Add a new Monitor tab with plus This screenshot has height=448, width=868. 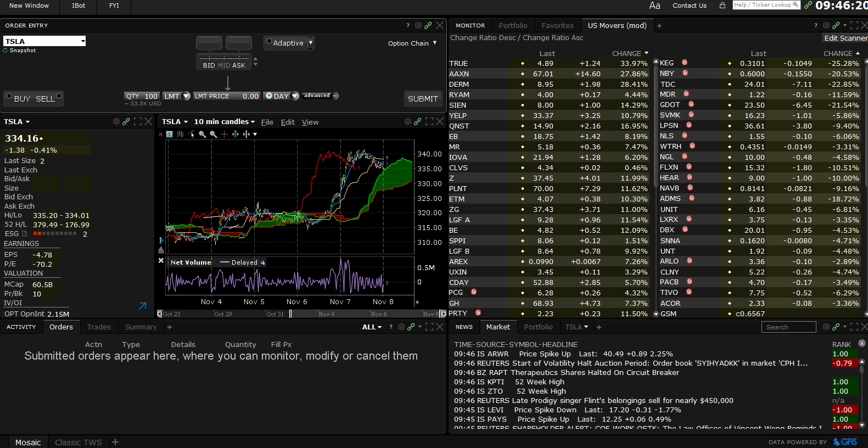tap(659, 25)
